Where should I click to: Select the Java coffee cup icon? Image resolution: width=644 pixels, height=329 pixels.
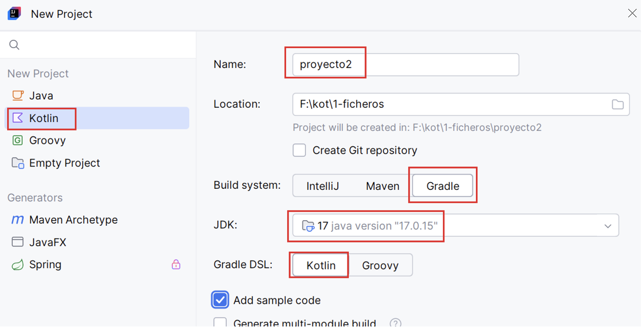point(18,95)
